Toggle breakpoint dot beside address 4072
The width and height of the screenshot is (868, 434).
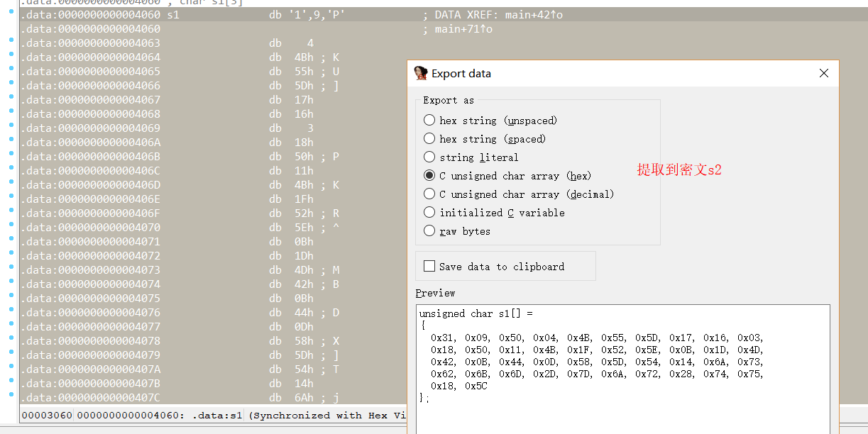click(11, 256)
